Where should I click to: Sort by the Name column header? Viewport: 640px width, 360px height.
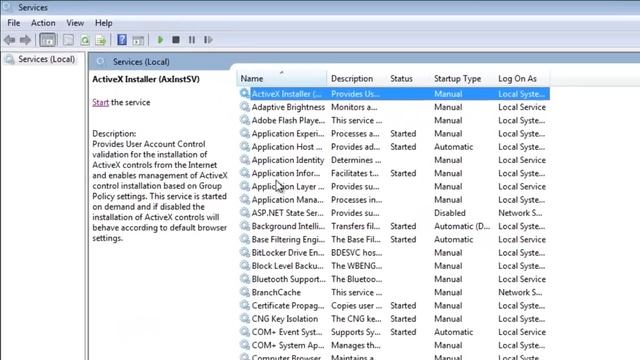click(282, 78)
